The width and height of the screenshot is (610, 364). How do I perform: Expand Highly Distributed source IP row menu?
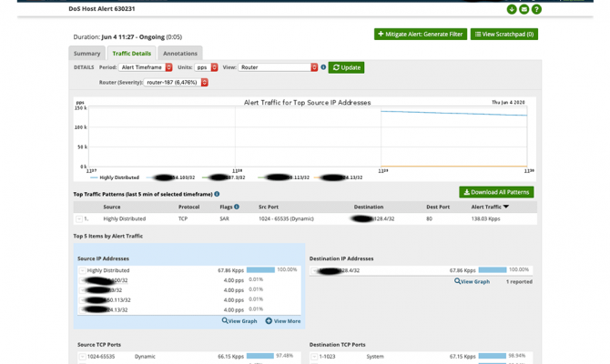coord(83,270)
